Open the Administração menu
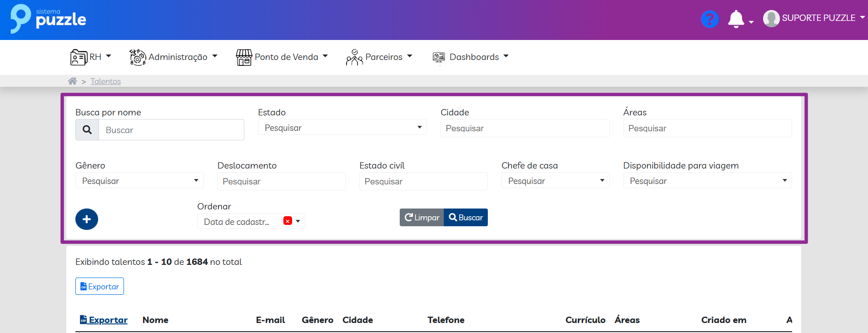This screenshot has width=868, height=333. click(x=174, y=57)
